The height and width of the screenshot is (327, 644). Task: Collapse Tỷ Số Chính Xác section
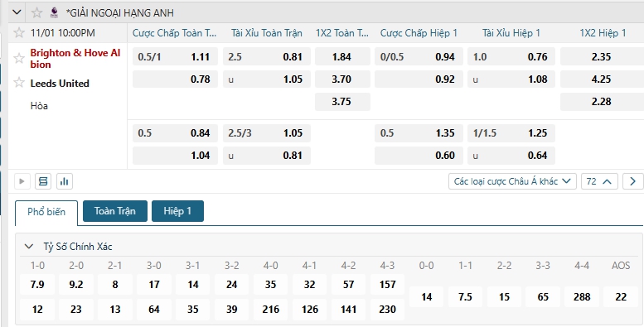coord(29,246)
